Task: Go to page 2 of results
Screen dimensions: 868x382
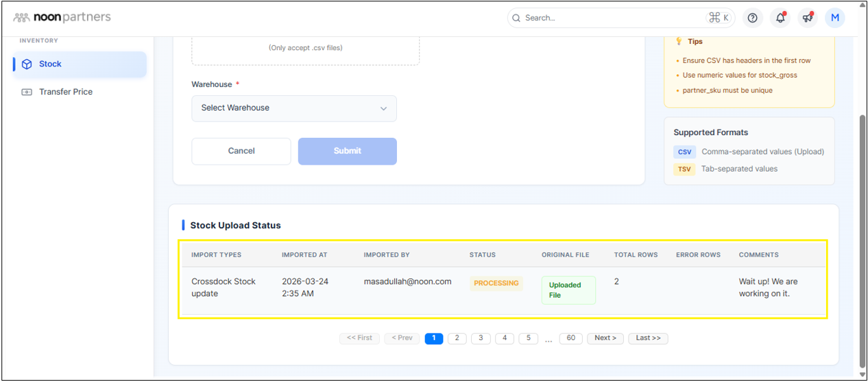Action: 457,338
